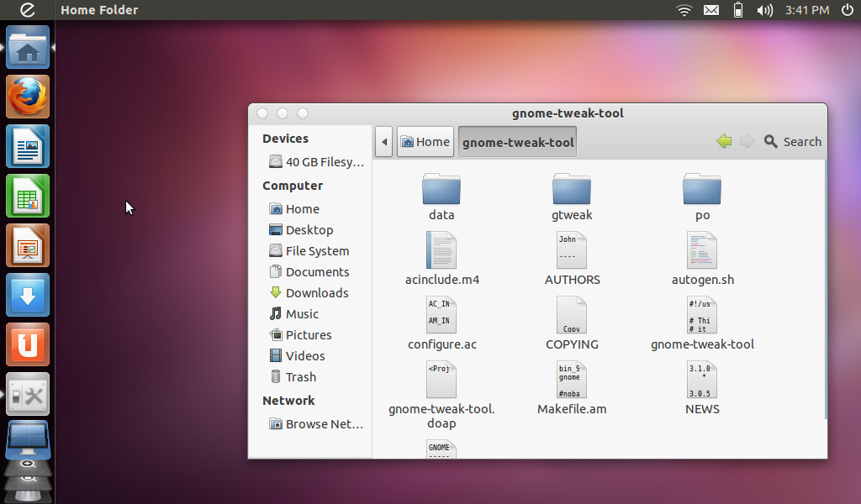Select the configure.ac file
Screen dimensions: 861x504
pos(442,323)
